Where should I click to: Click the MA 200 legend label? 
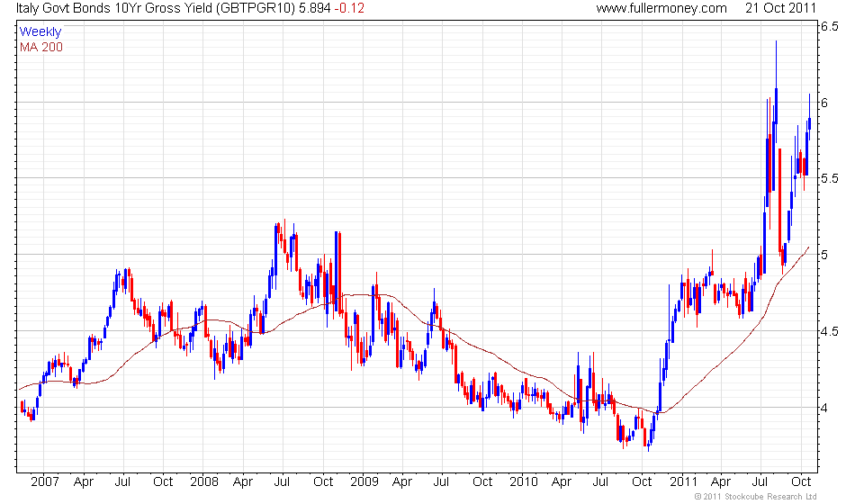point(41,48)
